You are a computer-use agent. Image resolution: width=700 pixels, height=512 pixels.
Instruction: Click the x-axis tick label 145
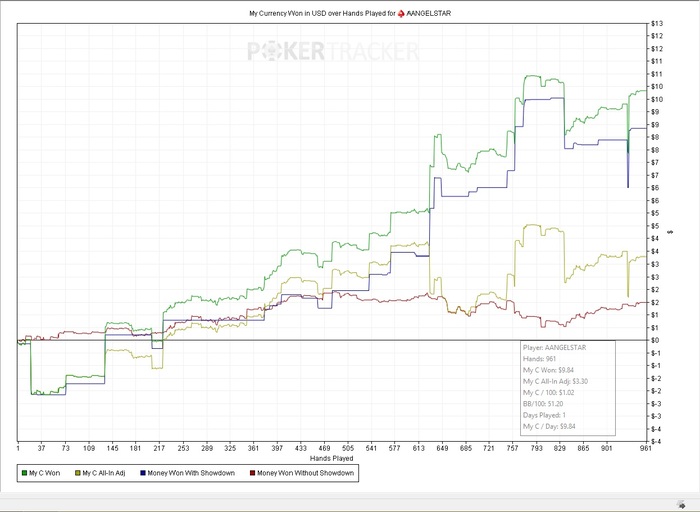112,448
